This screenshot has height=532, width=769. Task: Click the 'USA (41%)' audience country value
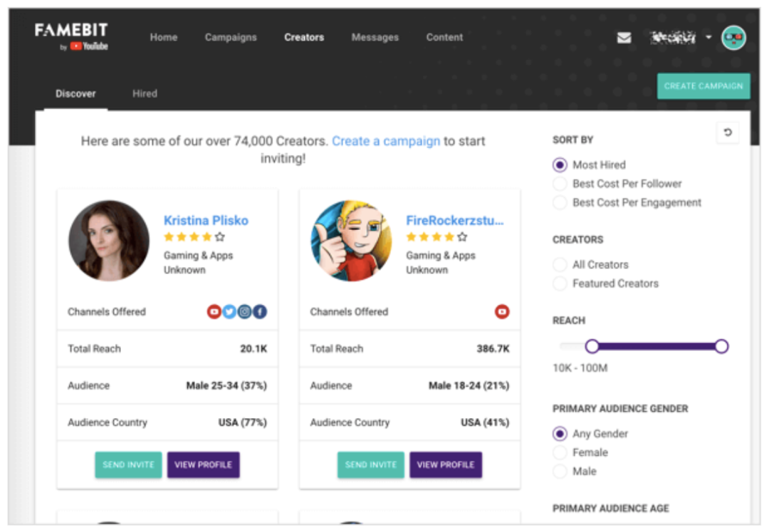(485, 422)
